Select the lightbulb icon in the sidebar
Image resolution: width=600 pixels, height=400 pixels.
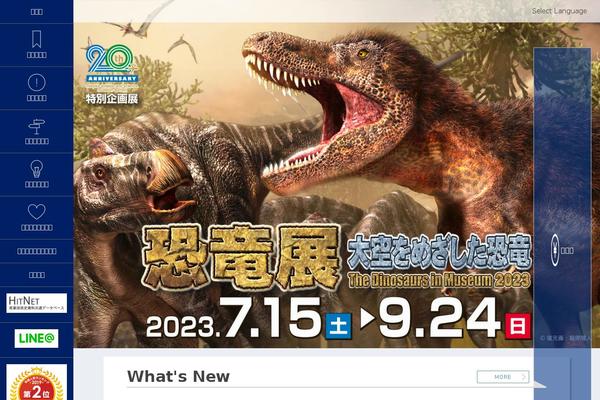tap(36, 169)
